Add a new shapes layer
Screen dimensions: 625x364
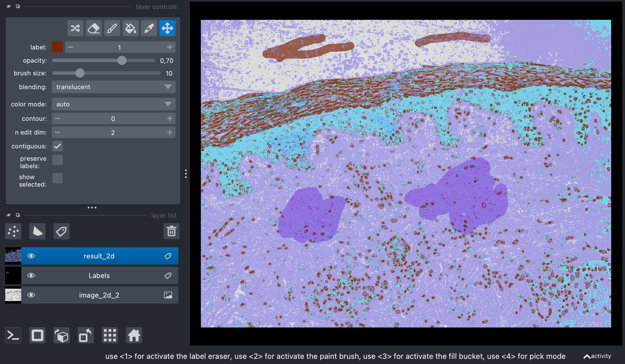[x=37, y=231]
